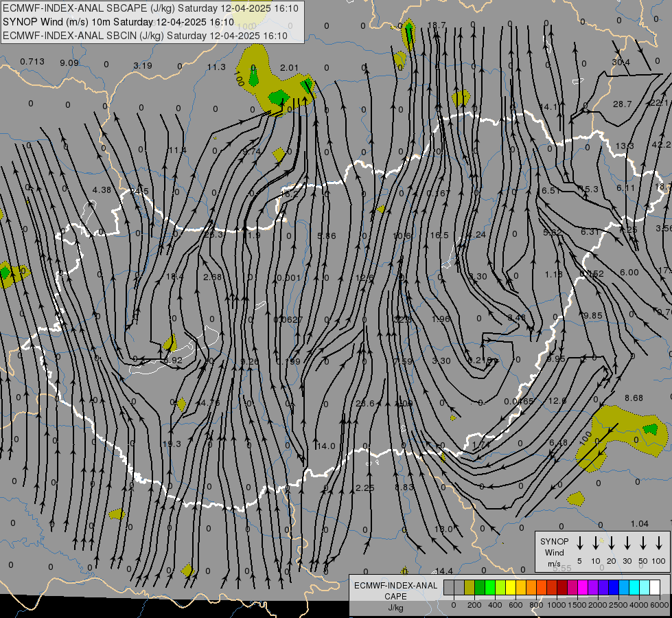This screenshot has height=618, width=672.
Task: Click the 8.83 value on the map
Action: (404, 488)
